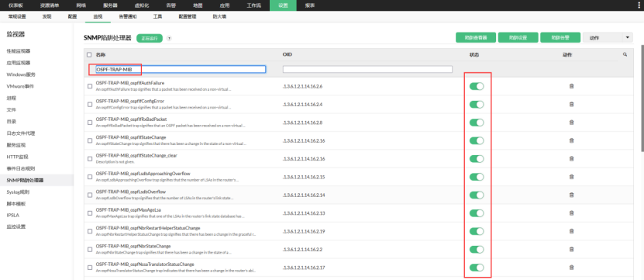Click the 正在运行 status button
Image resolution: width=644 pixels, height=280 pixels.
point(150,38)
